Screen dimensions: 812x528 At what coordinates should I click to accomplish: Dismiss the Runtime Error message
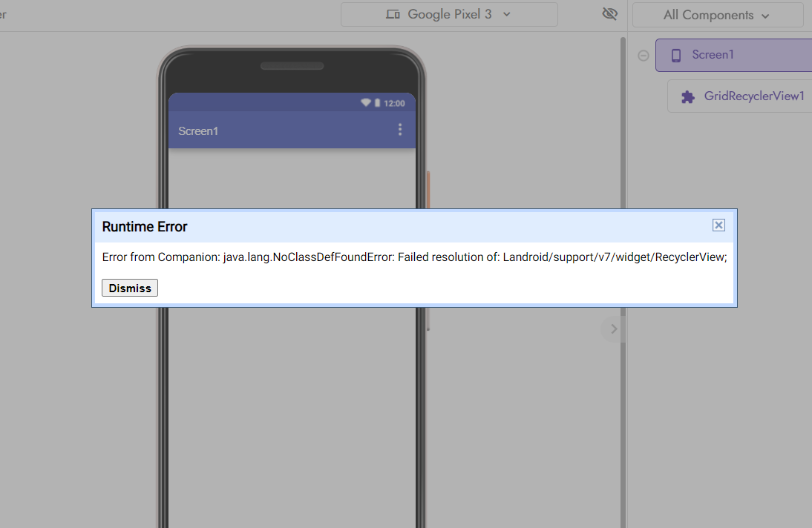point(130,288)
